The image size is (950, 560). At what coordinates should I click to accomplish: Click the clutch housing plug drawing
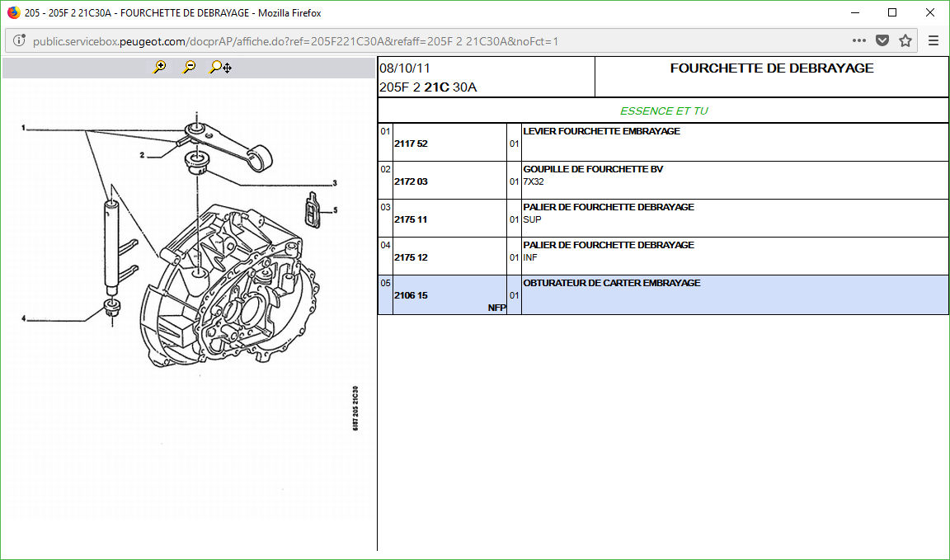point(312,209)
